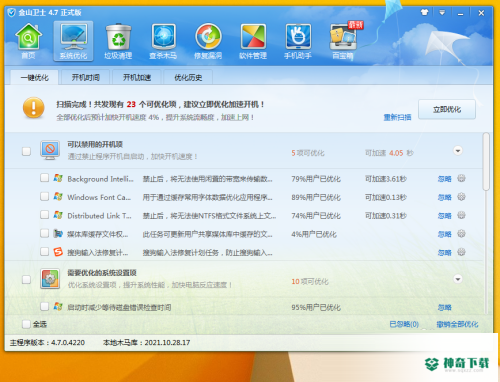Click the list's vertical scrollbar thumb
The height and width of the screenshot is (382, 500).
(487, 162)
